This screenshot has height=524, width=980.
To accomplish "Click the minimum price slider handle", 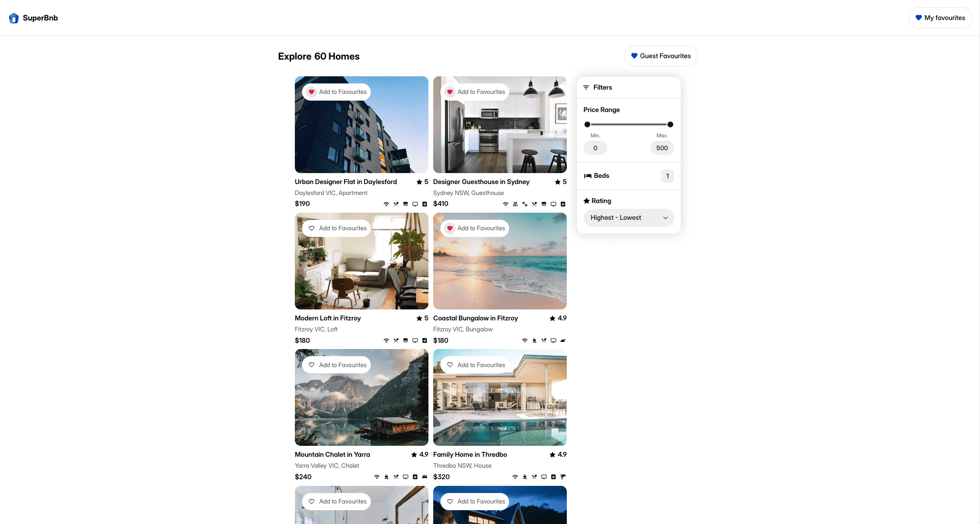I will point(587,124).
